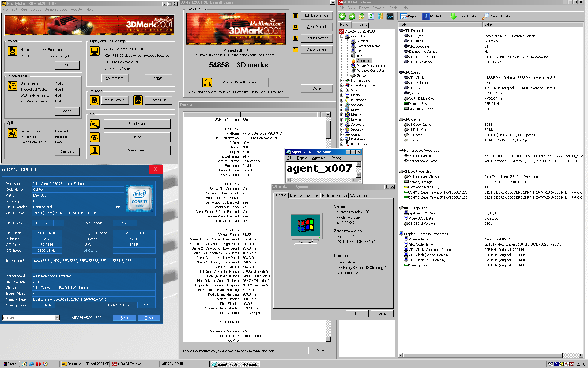
Task: Click the icon beside Batch Run
Action: (x=138, y=100)
